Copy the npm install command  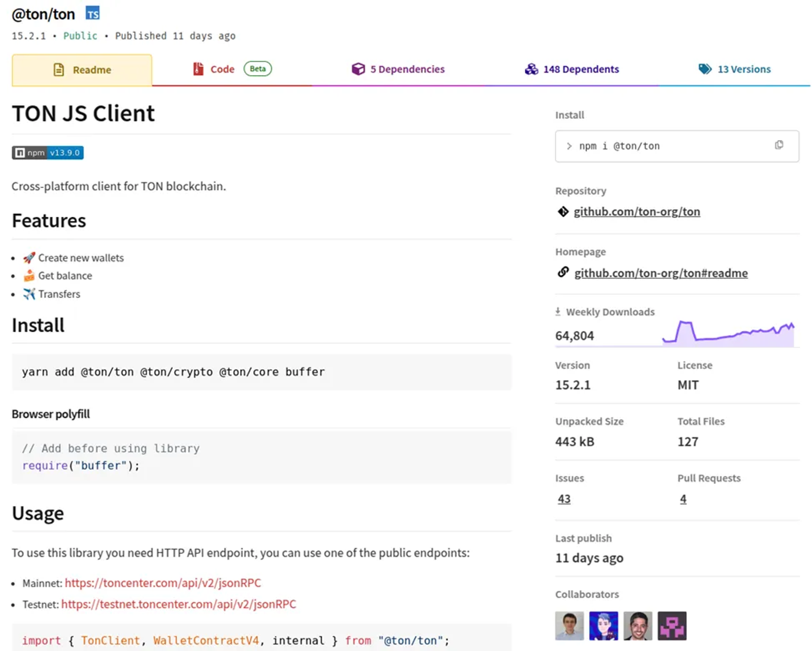[x=779, y=145]
